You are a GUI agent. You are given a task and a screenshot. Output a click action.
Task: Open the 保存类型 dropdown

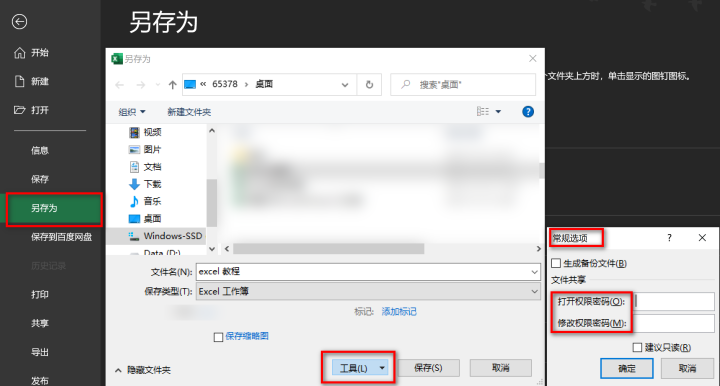368,291
